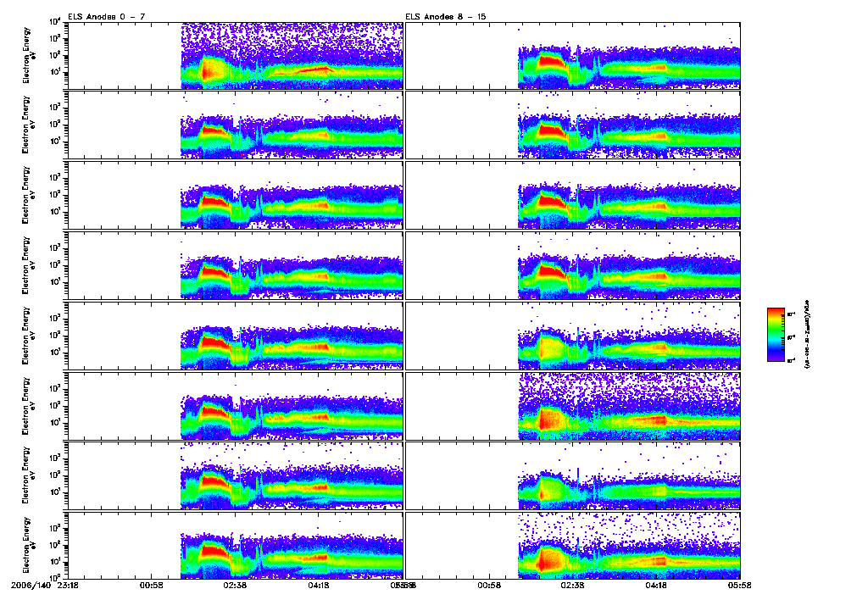
Task: Click the rotated units label beside the color bar
Action: point(807,334)
